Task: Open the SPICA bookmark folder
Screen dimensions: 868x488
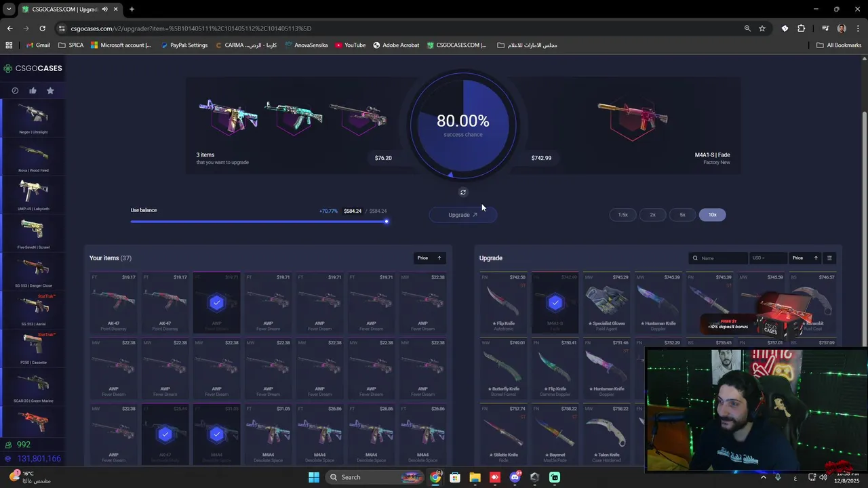Action: (71, 45)
